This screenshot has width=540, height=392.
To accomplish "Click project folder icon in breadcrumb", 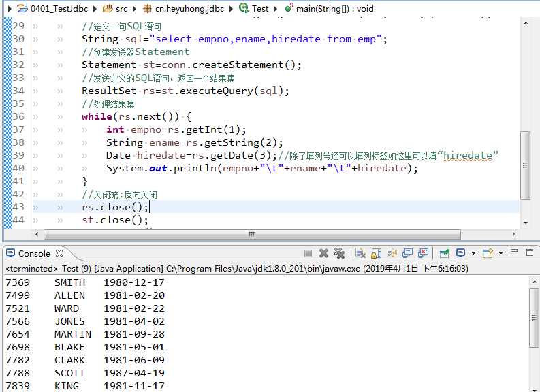I will pos(22,8).
